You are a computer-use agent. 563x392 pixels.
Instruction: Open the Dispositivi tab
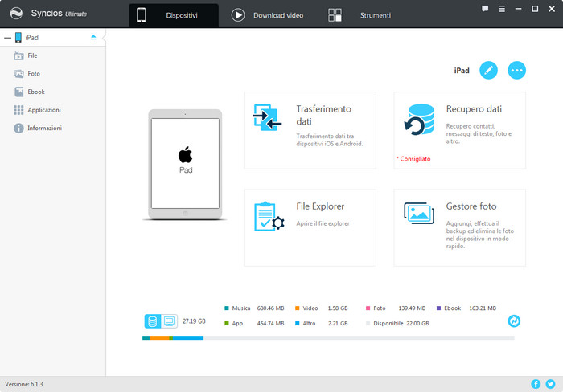tap(174, 15)
